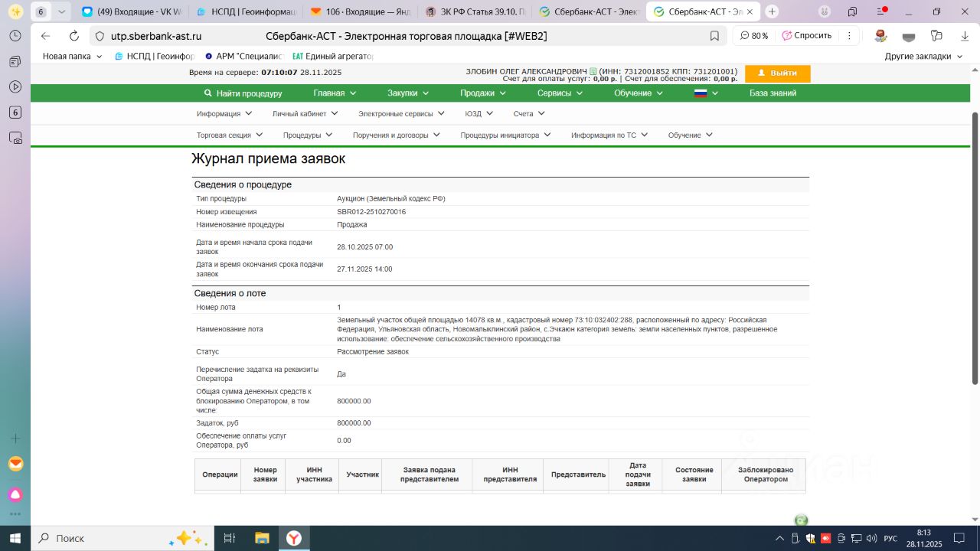
Task: Open the Процедуры инициатора menu
Action: [505, 135]
